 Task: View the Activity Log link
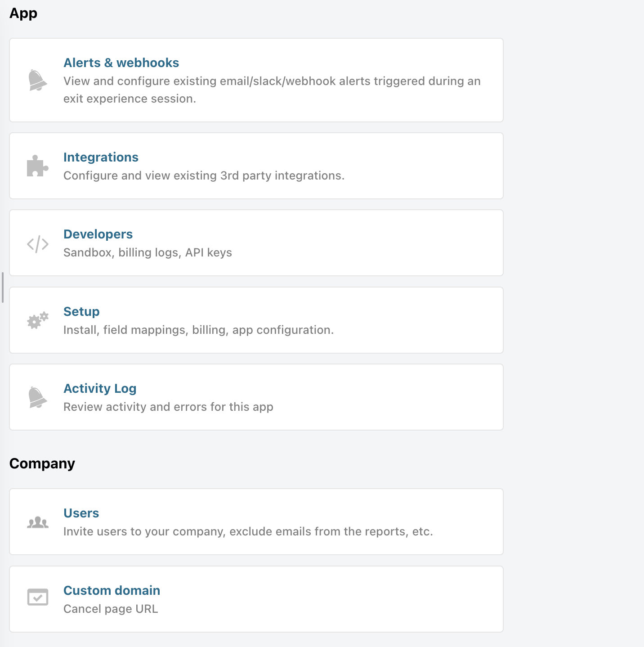coord(100,389)
